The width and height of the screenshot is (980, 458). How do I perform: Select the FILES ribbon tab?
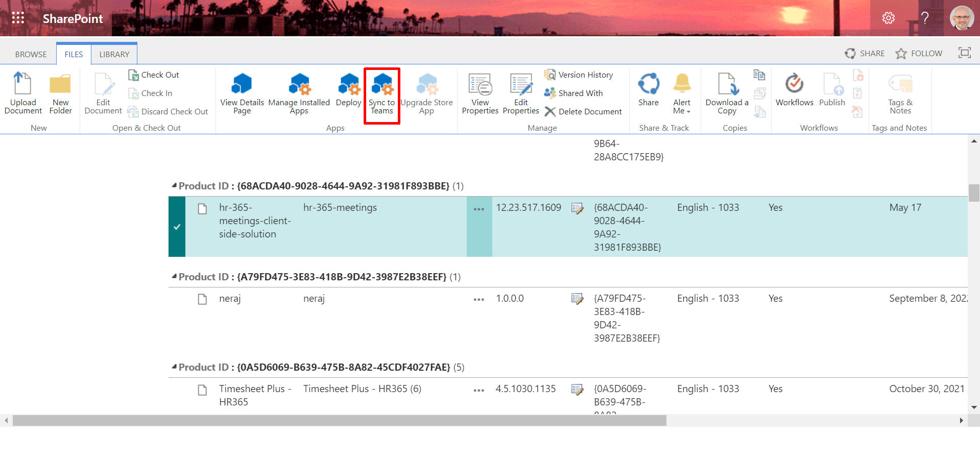point(74,54)
